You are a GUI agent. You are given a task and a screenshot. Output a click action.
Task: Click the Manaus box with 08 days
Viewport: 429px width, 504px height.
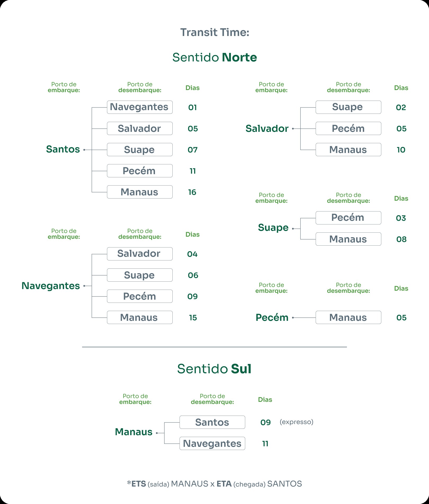point(348,239)
